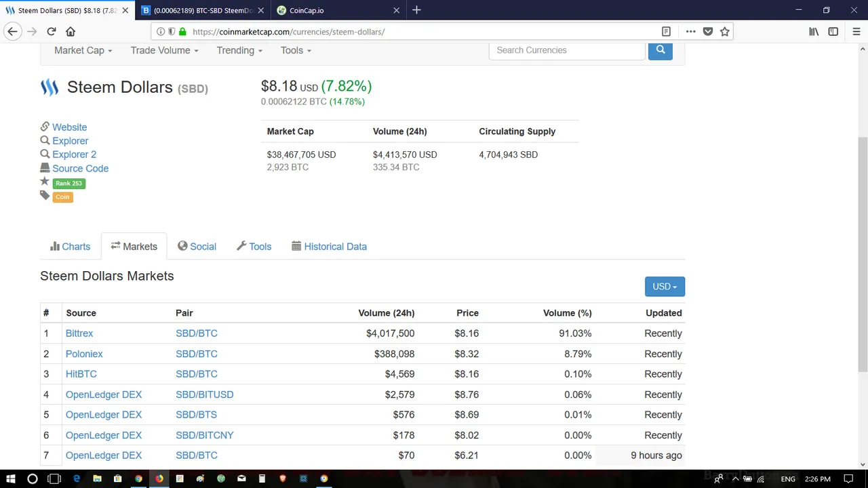Open Cortana search circle on taskbar
Image resolution: width=868 pixels, height=488 pixels.
(32, 479)
